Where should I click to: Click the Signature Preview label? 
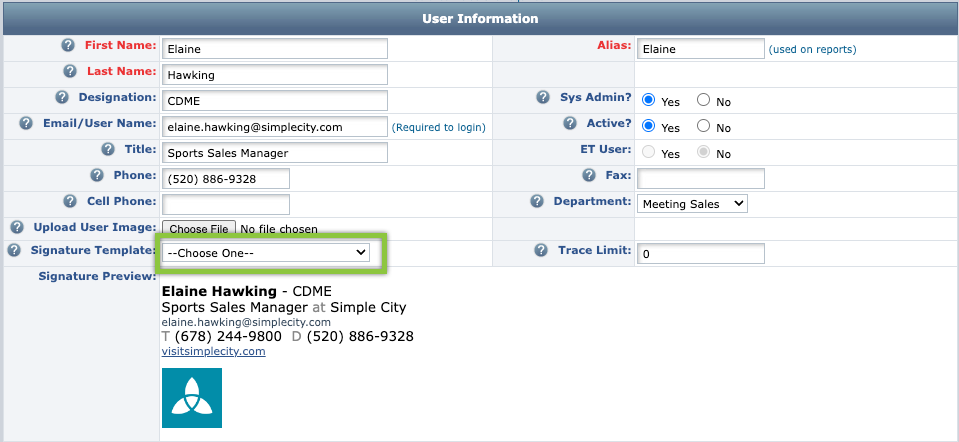pyautogui.click(x=97, y=276)
